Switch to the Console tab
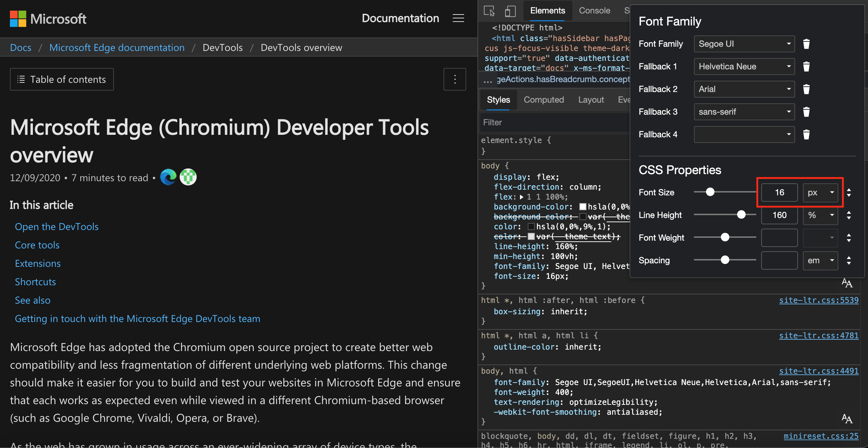Screen dimensions: 868x448 point(593,10)
